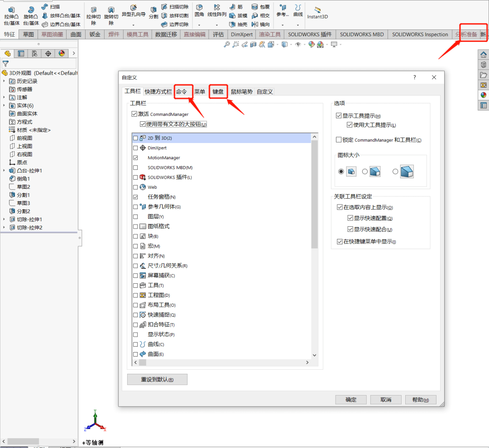Screen dimensions: 489x448
Task: Click the 镜向 mirror tool
Action: (261, 24)
